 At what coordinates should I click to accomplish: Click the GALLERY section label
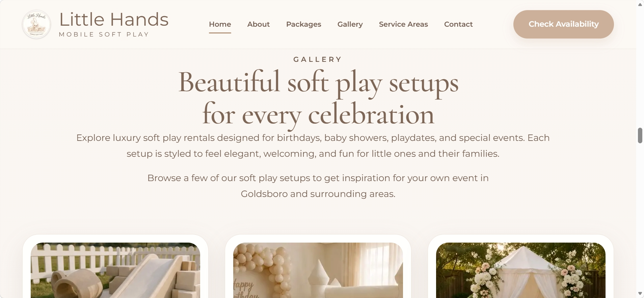pyautogui.click(x=318, y=59)
